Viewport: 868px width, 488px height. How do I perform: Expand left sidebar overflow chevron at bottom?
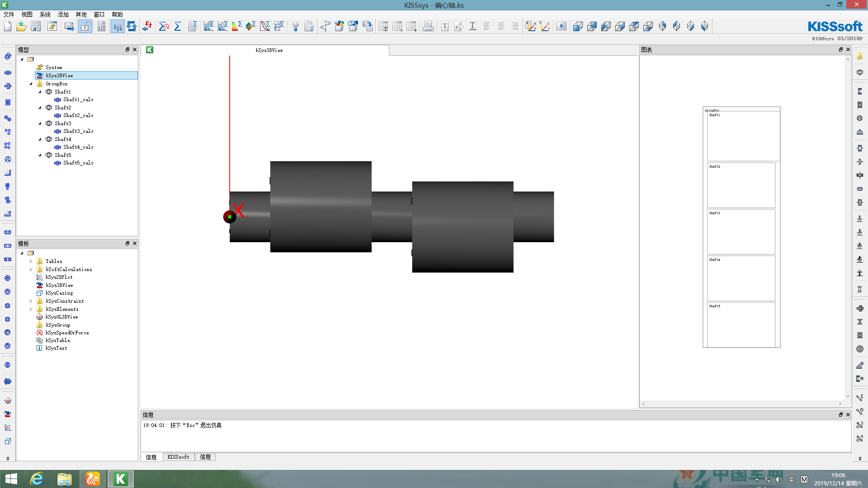click(x=8, y=458)
